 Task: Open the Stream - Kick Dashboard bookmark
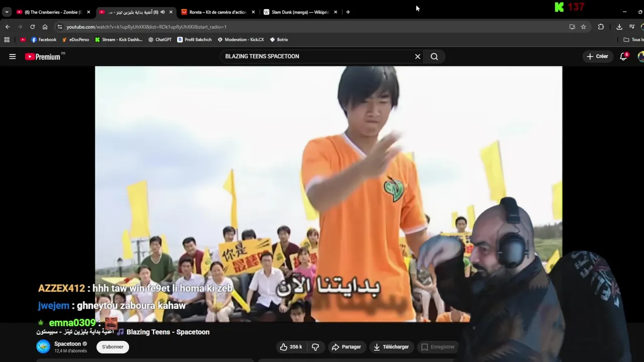click(x=119, y=40)
